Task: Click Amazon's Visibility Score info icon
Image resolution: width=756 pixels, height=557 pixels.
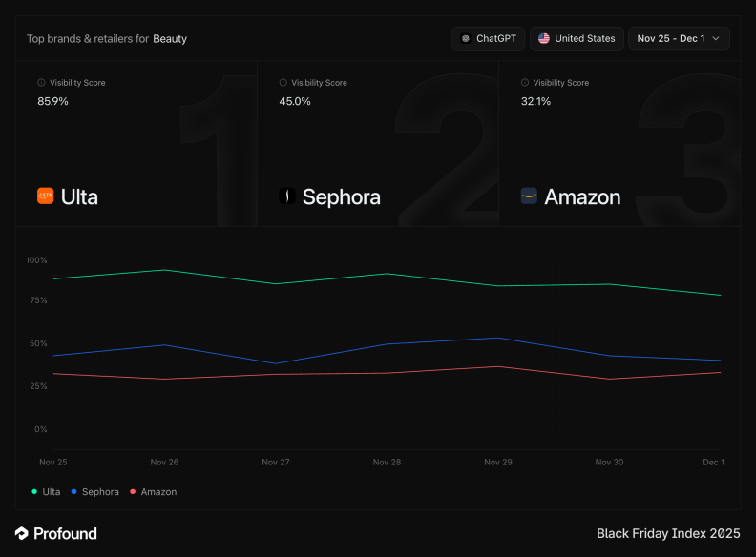Action: (524, 83)
